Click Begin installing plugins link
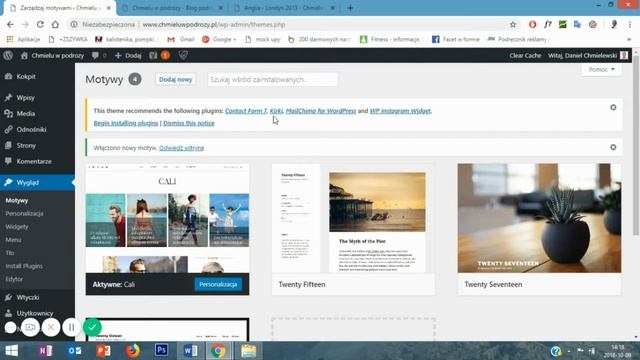The height and width of the screenshot is (360, 640). tap(126, 123)
